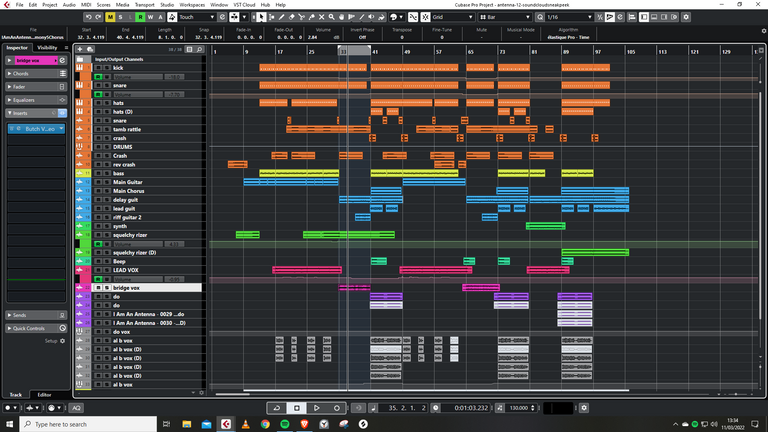Click the Windows search box
The height and width of the screenshot is (432, 768).
[88, 424]
